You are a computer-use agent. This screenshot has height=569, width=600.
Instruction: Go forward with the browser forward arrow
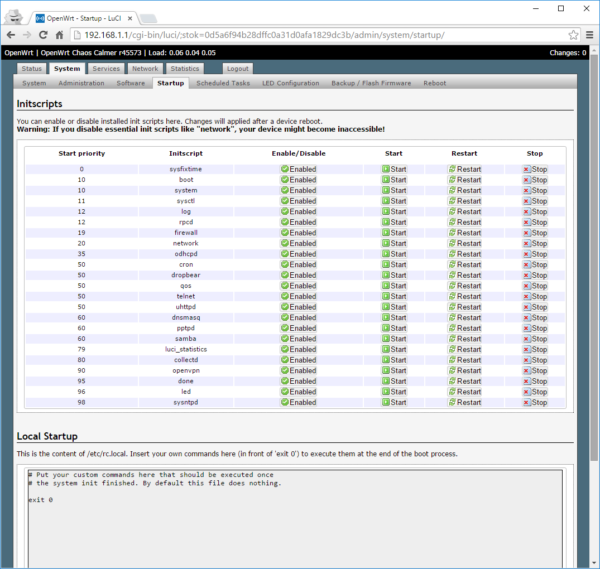[30, 34]
